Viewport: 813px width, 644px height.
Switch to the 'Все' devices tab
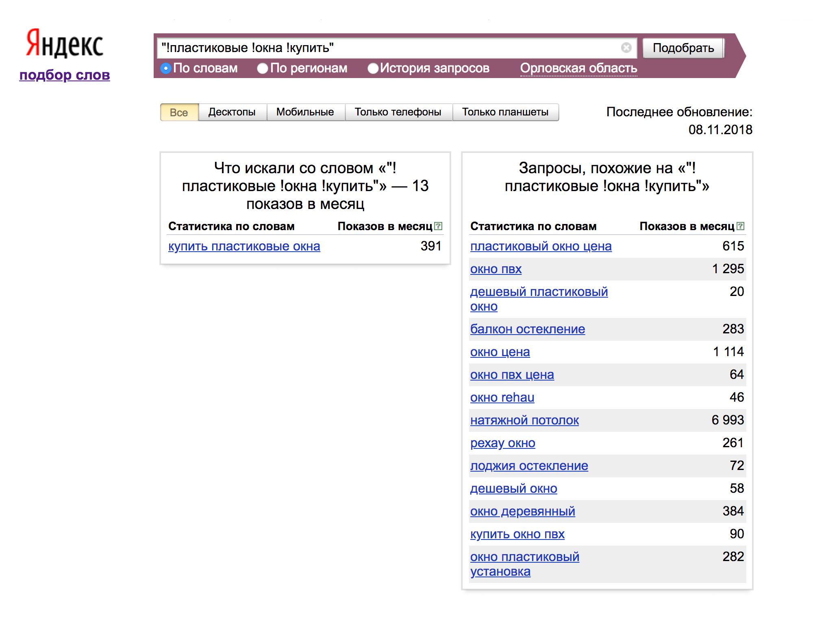[x=179, y=112]
